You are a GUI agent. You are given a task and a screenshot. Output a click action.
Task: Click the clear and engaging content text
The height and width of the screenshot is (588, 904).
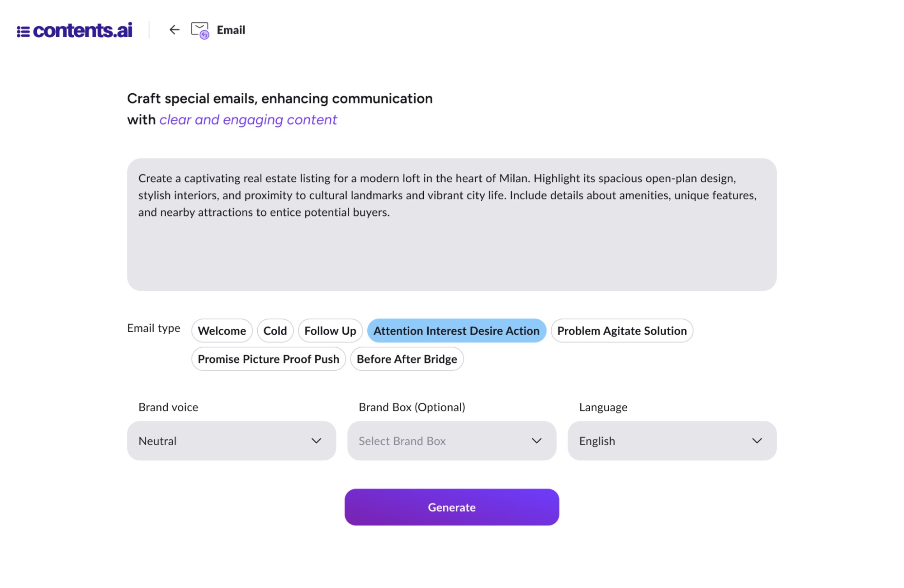coord(248,119)
